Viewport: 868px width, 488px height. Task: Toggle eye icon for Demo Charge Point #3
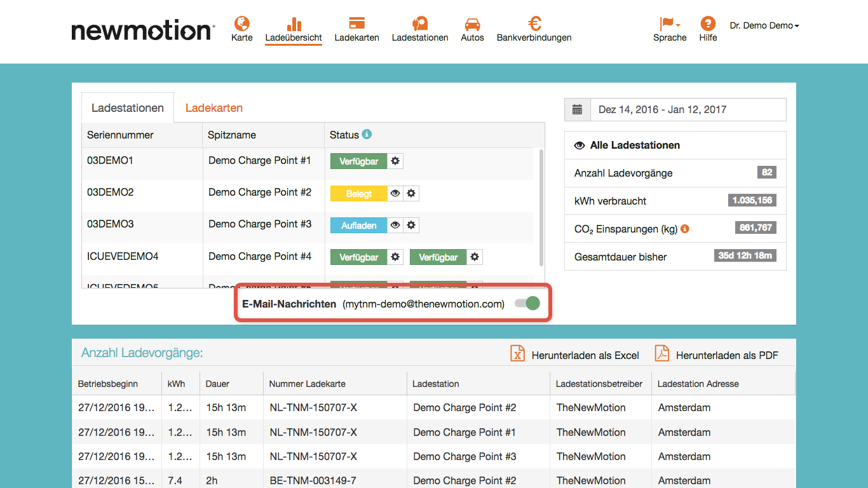pyautogui.click(x=395, y=225)
